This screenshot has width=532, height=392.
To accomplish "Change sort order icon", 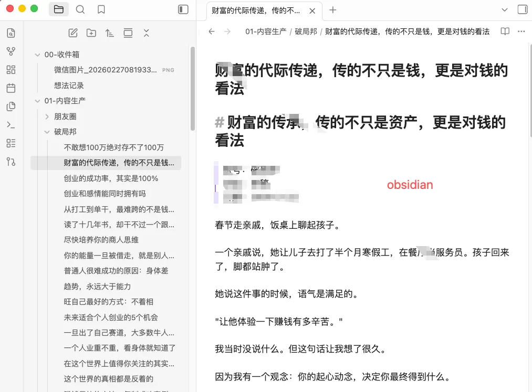I will coord(109,33).
